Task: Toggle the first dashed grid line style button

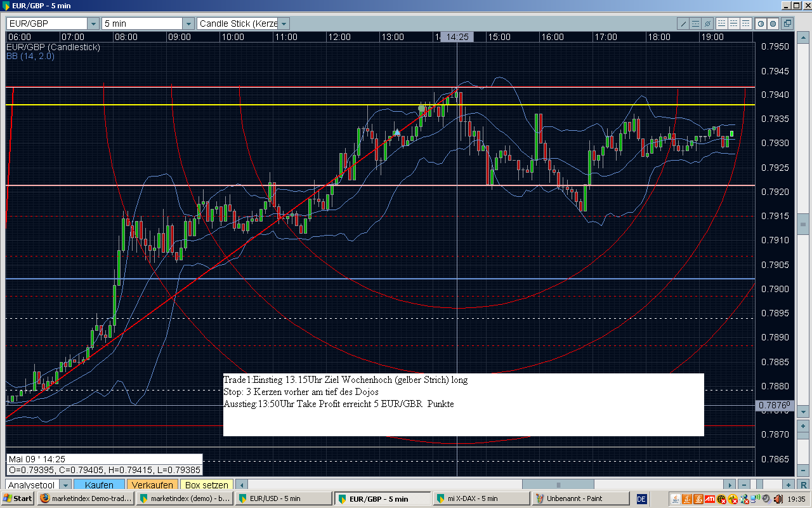Action: click(x=721, y=23)
